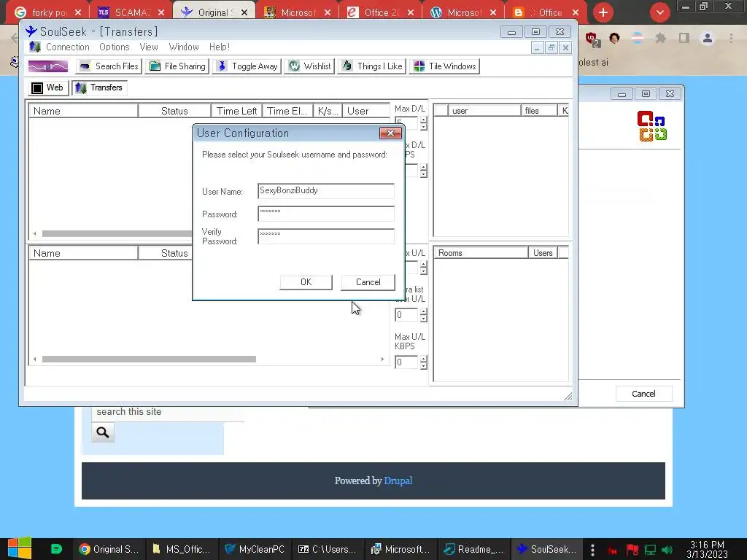This screenshot has height=560, width=747.
Task: Click the Verify Password field
Action: click(326, 236)
